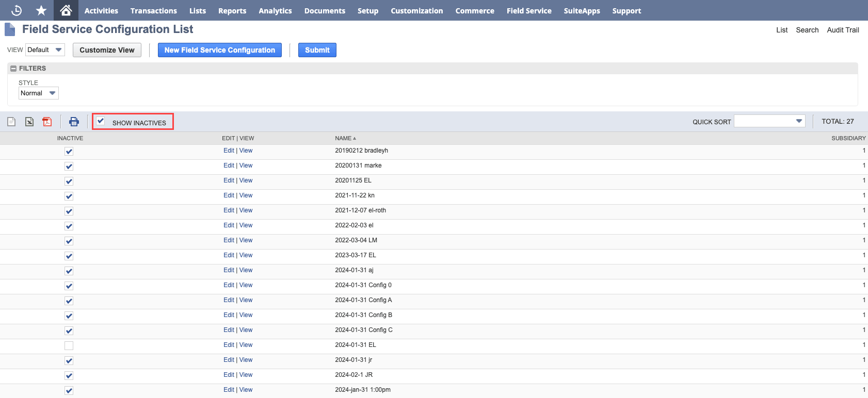868x398 pixels.
Task: Open the Lists menu
Action: pyautogui.click(x=198, y=10)
